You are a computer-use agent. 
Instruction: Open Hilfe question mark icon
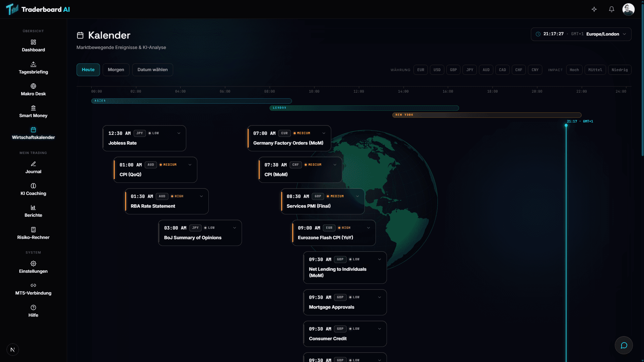(33, 308)
